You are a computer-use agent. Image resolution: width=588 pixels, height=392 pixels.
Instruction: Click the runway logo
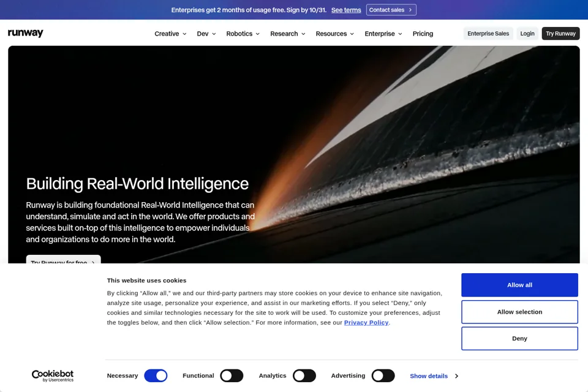coord(26,33)
